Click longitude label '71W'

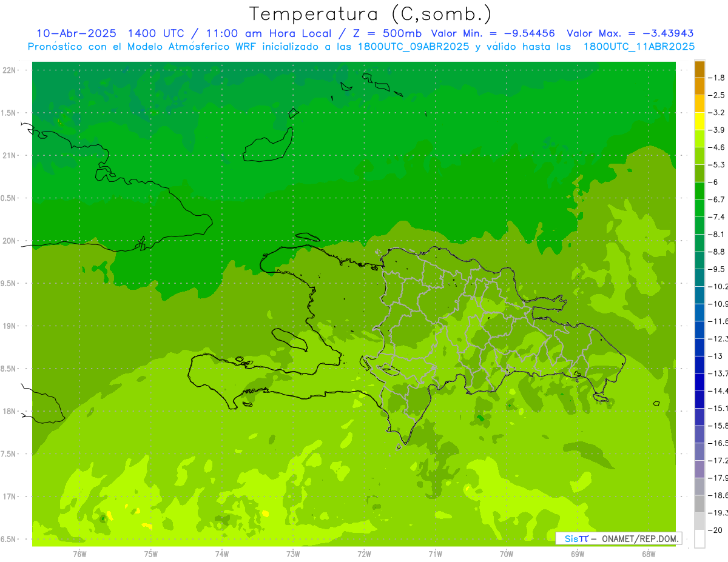click(435, 554)
